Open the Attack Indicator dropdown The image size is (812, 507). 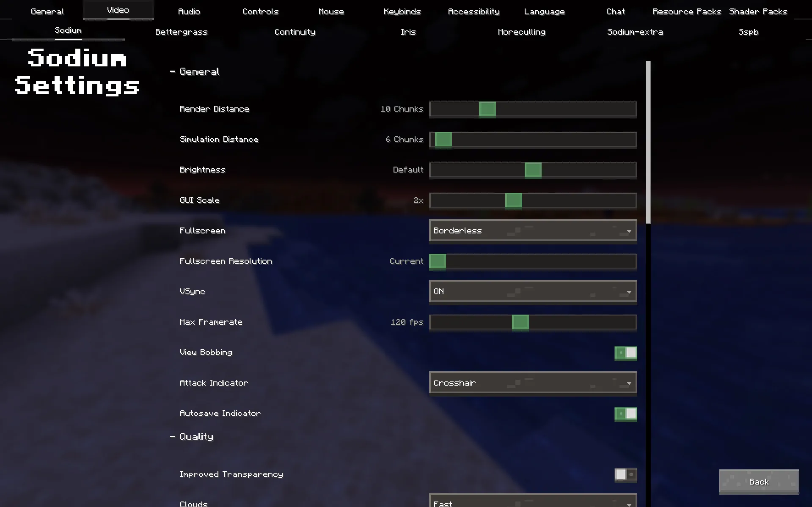(533, 383)
